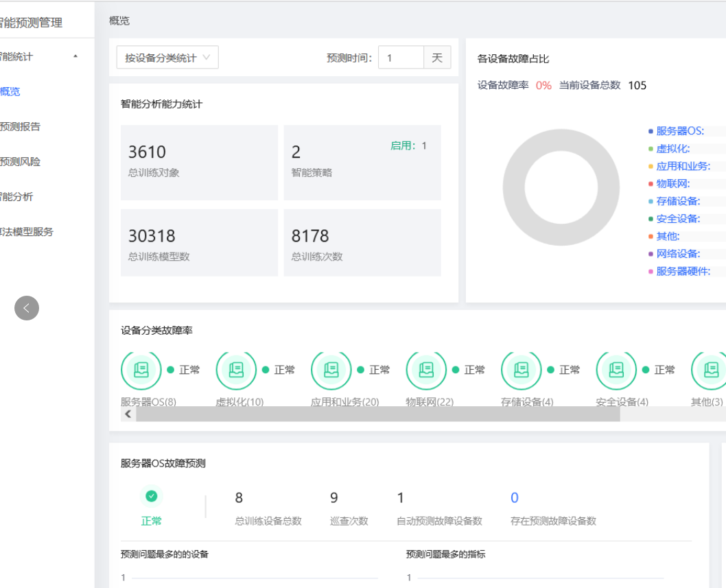The width and height of the screenshot is (726, 588).
Task: Click the 启用: 1 text in the strategy card
Action: [x=408, y=146]
